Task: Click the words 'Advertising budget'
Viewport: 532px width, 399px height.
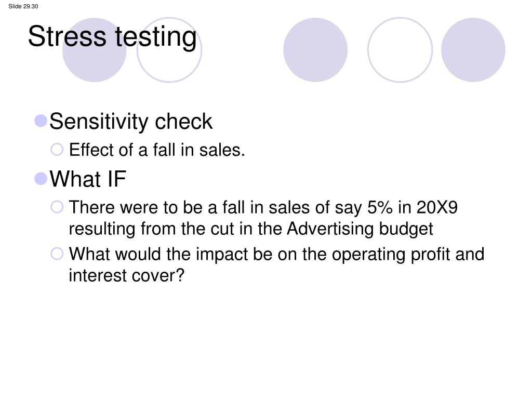Action: 360,229
